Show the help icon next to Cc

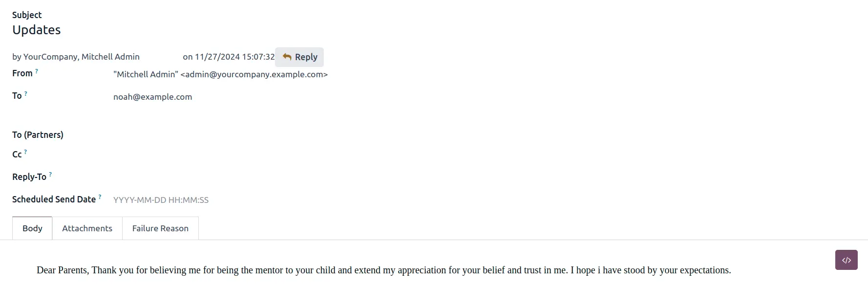tap(26, 153)
